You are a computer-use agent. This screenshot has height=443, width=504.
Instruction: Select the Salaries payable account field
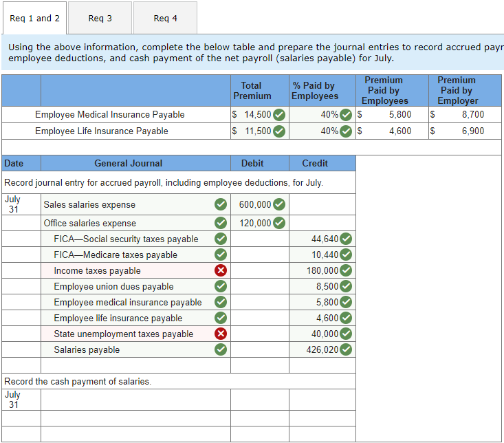pyautogui.click(x=135, y=349)
